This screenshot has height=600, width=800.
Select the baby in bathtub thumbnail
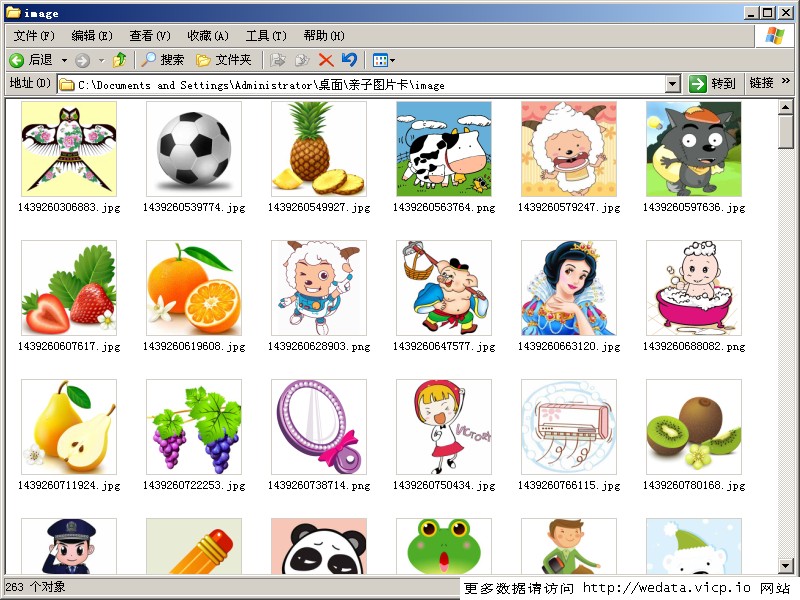tap(694, 288)
